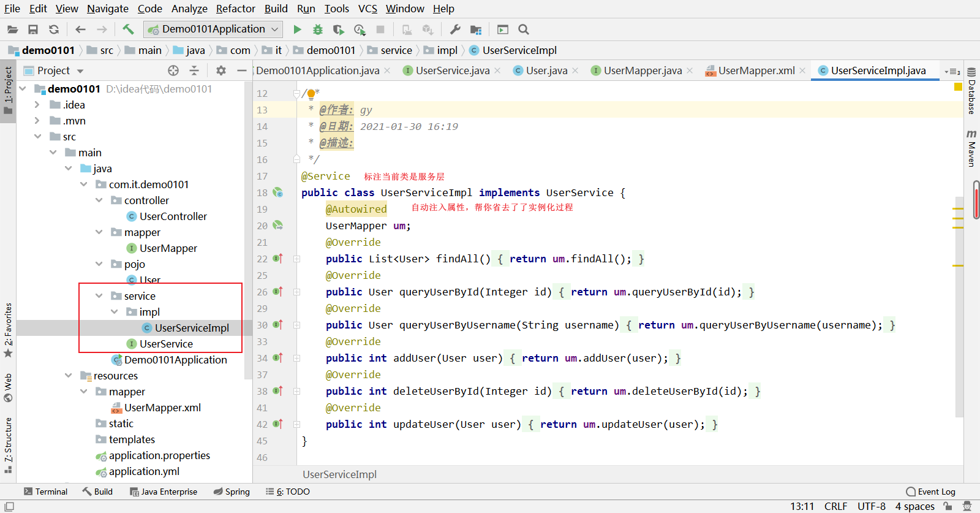The image size is (980, 513).
Task: Click the run anything terminal icon
Action: click(503, 29)
